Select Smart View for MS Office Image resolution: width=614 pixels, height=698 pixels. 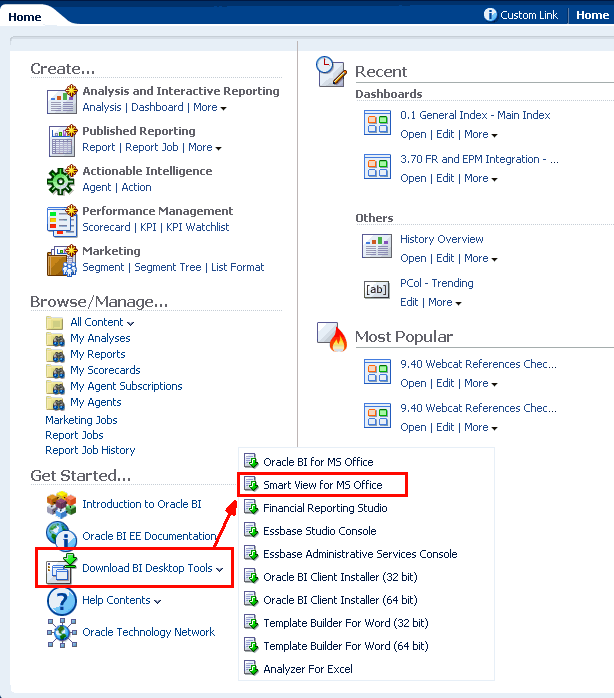(323, 485)
